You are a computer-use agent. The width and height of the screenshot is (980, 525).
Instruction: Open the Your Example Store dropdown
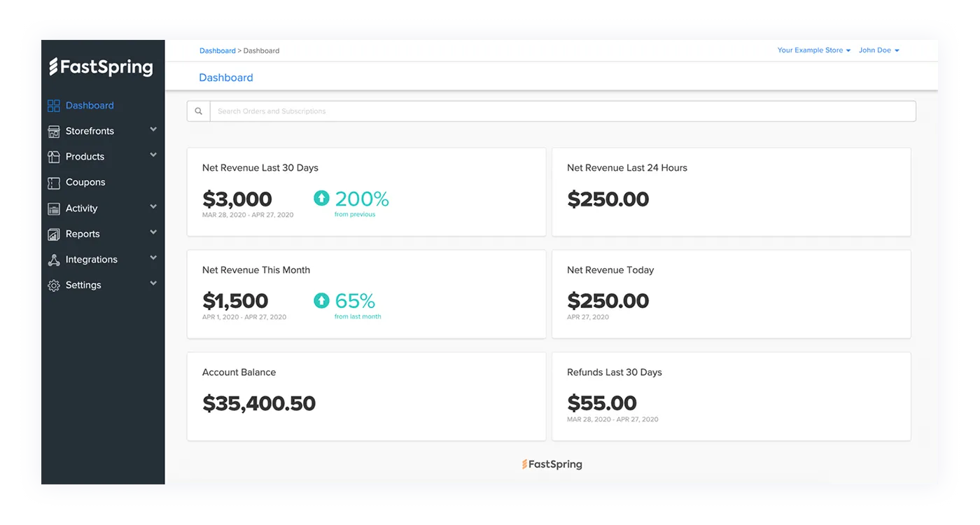[x=813, y=50]
